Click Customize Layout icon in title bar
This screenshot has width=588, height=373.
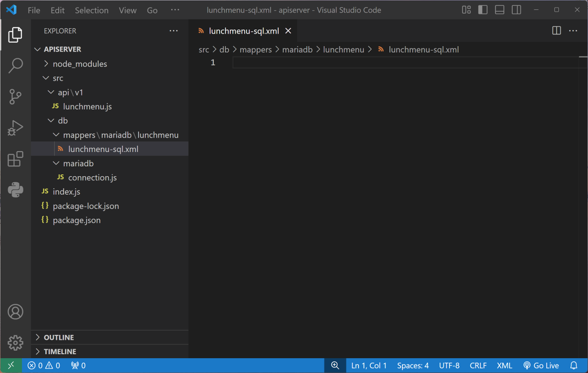(x=466, y=10)
